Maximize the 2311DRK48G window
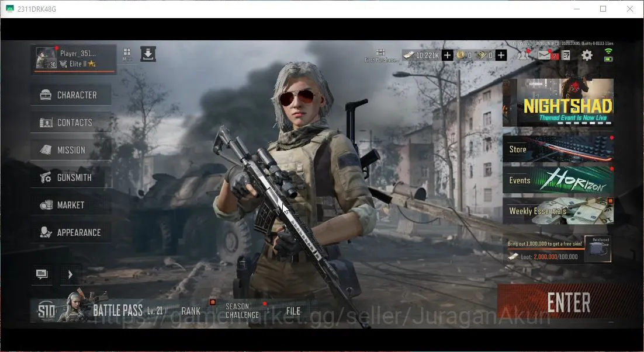644x352 pixels. [603, 9]
